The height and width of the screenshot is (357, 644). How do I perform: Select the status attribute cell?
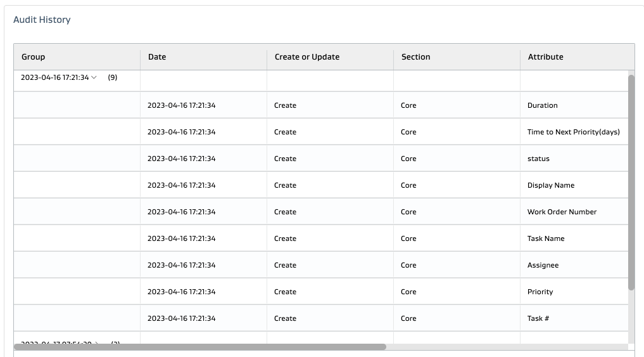pos(538,159)
